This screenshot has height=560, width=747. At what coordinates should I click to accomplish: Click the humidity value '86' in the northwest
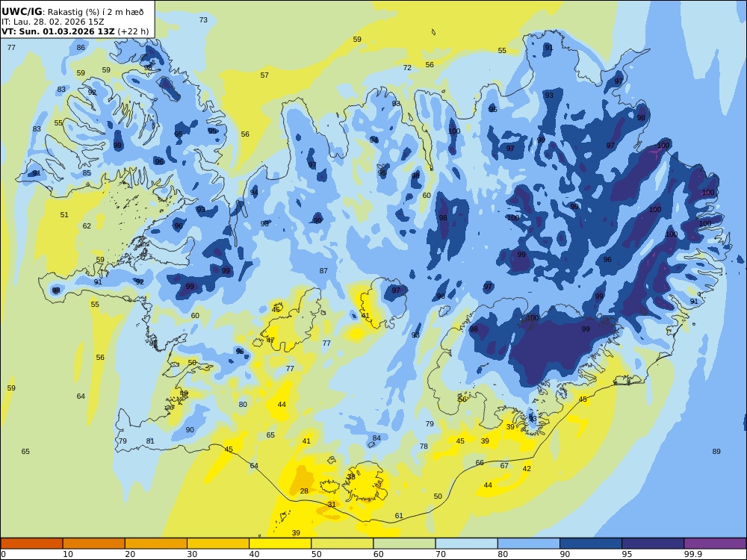pos(81,48)
